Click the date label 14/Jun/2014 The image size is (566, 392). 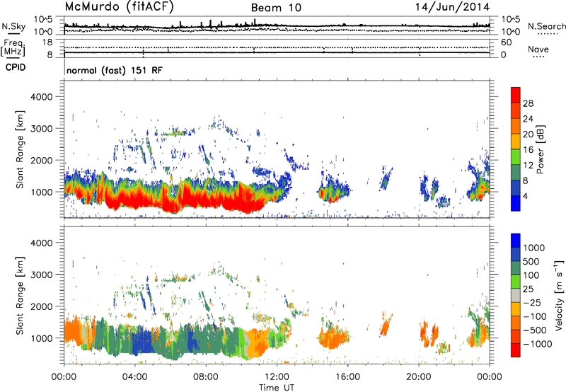[x=452, y=7]
